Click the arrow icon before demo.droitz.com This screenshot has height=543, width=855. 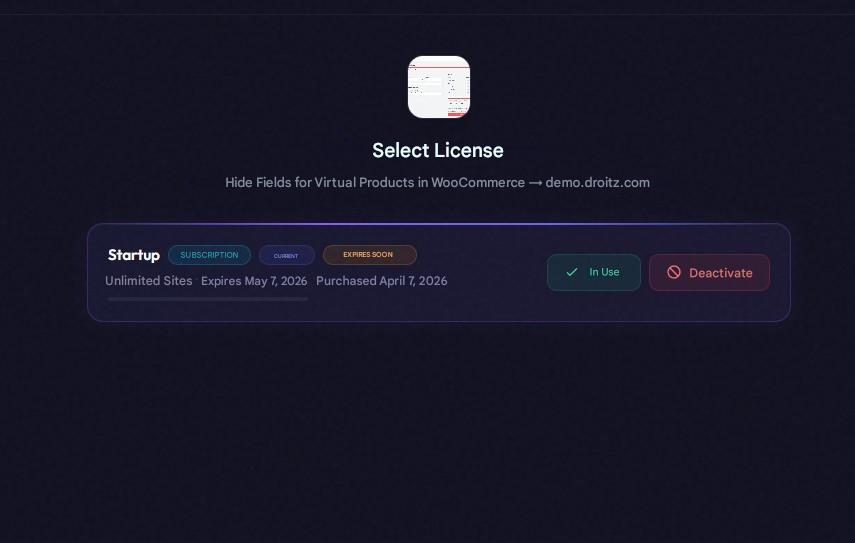(x=535, y=183)
